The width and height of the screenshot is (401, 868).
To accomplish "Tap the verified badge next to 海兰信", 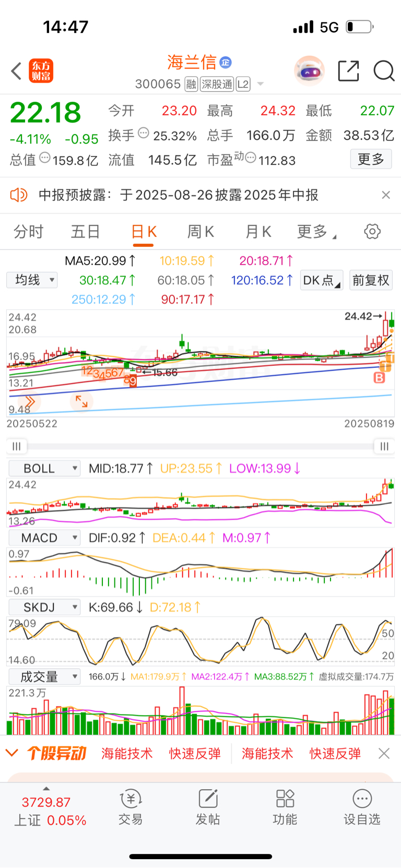I will coord(225,62).
